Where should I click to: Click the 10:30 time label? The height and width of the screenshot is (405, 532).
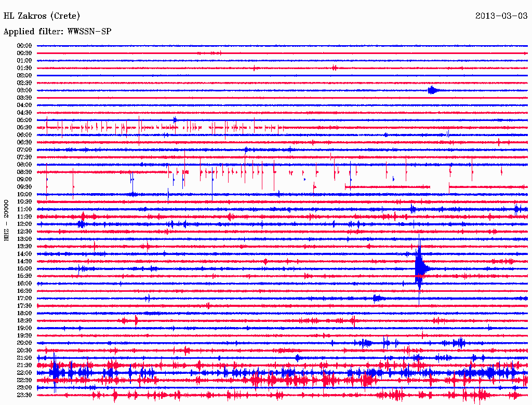[x=24, y=202]
